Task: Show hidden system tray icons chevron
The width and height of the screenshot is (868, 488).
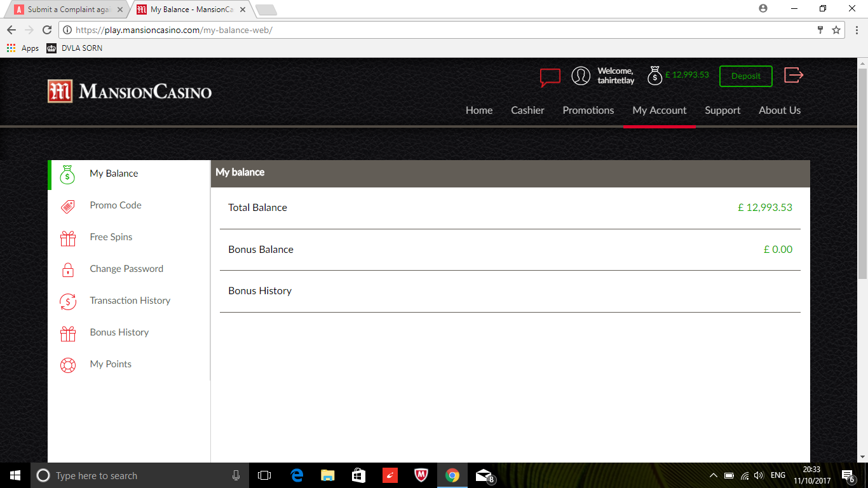Action: click(713, 475)
